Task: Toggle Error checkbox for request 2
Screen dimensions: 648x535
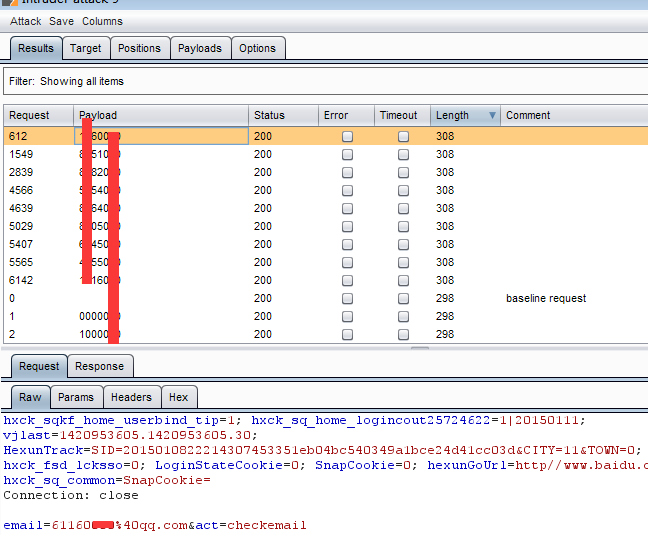Action: pyautogui.click(x=348, y=334)
